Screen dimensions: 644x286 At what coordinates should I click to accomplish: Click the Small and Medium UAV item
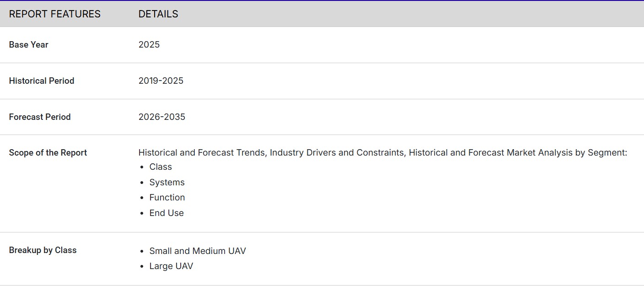pos(198,251)
